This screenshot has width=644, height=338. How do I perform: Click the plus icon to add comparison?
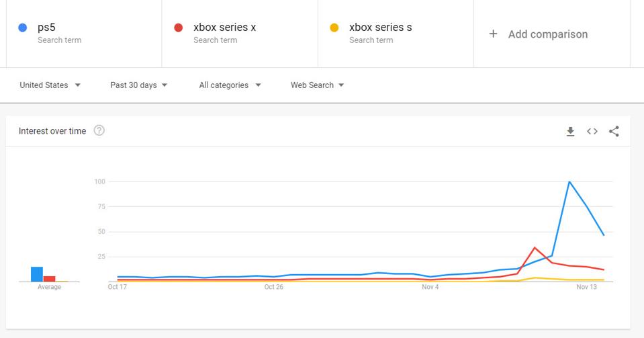[x=493, y=34]
